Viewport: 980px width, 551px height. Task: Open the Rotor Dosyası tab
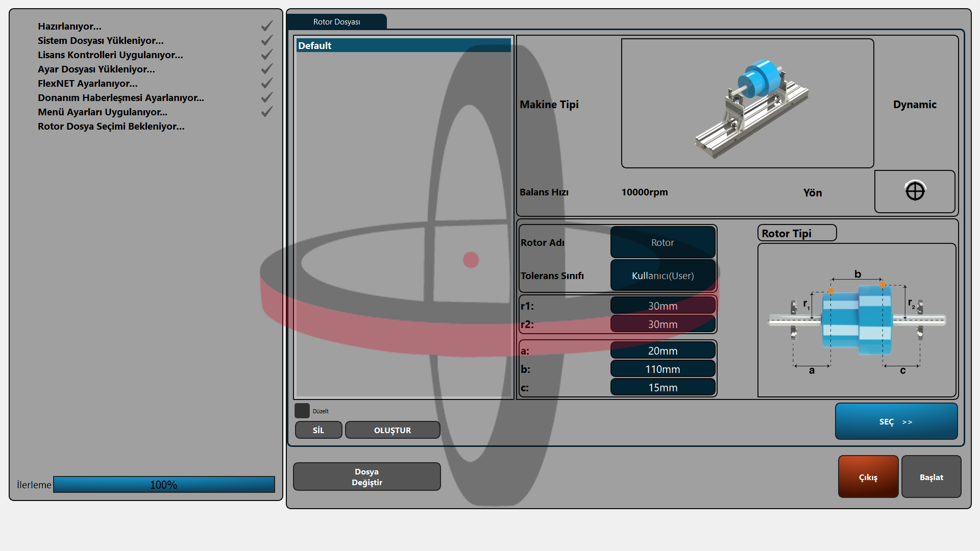pyautogui.click(x=337, y=22)
